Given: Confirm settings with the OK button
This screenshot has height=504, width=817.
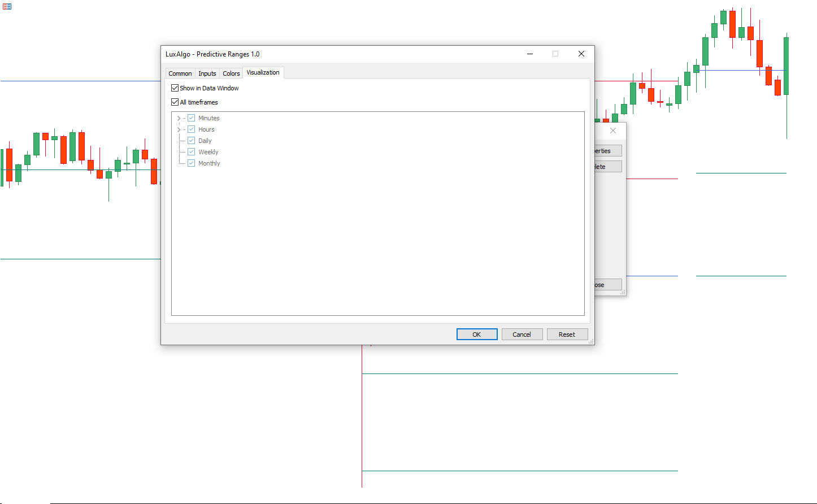Looking at the screenshot, I should 476,334.
